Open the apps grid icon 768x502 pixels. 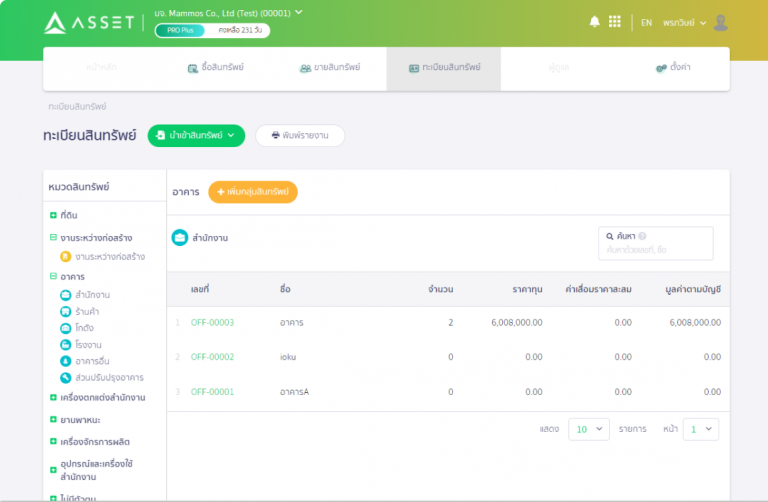615,22
